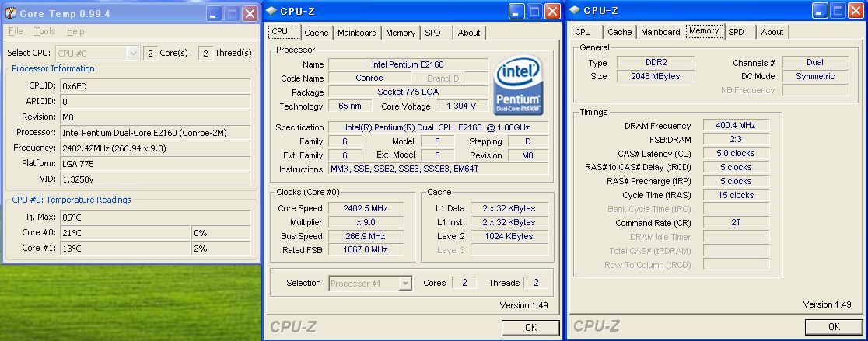The image size is (868, 341).
Task: Select the Memory tab in the right CPU-Z window
Action: pos(704,31)
